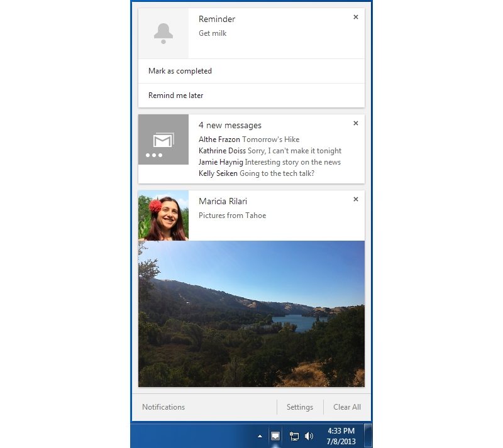Dismiss the Maricia Rilari notification
The width and height of the screenshot is (503, 448).
pos(356,199)
